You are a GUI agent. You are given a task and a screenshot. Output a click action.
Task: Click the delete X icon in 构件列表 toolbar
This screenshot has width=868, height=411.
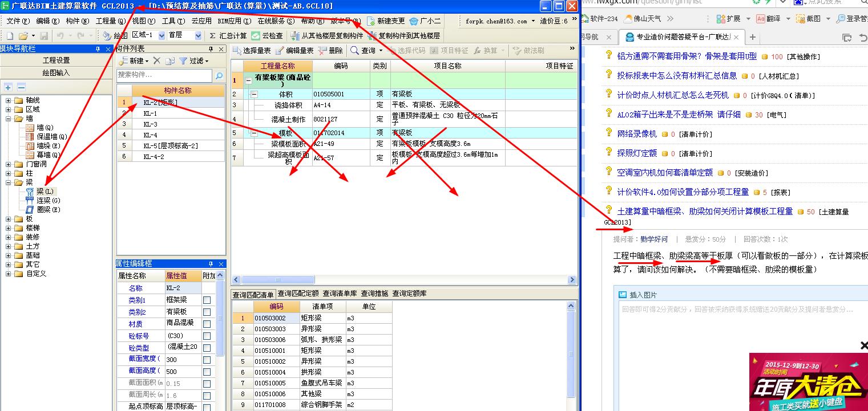point(157,60)
